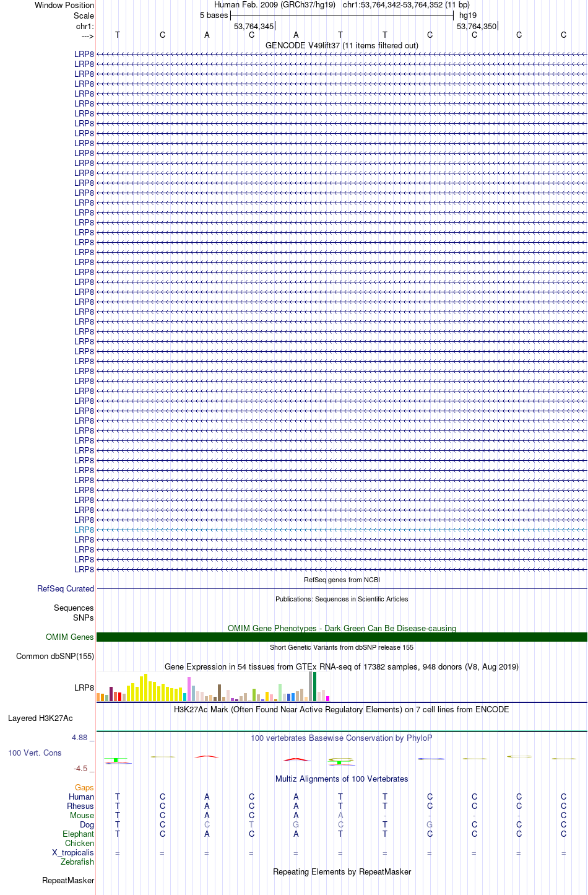Open the H3K27Ac Mark track title
This screenshot has height=895, width=588.
(342, 710)
